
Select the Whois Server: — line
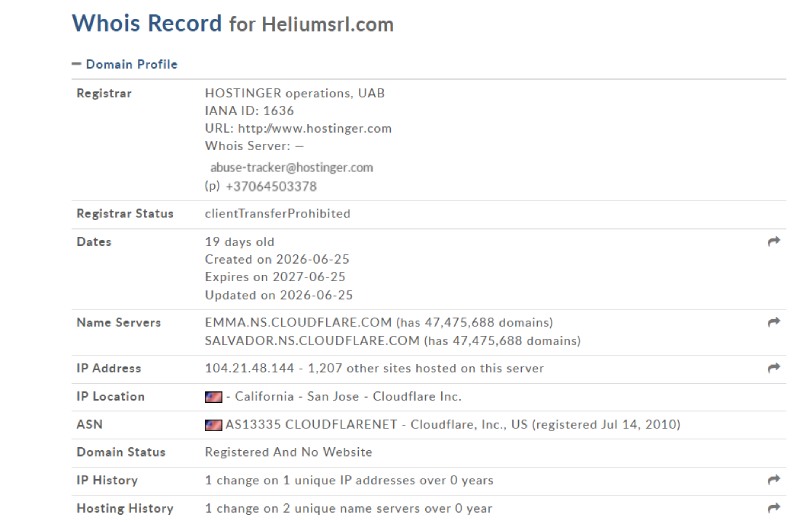(254, 146)
